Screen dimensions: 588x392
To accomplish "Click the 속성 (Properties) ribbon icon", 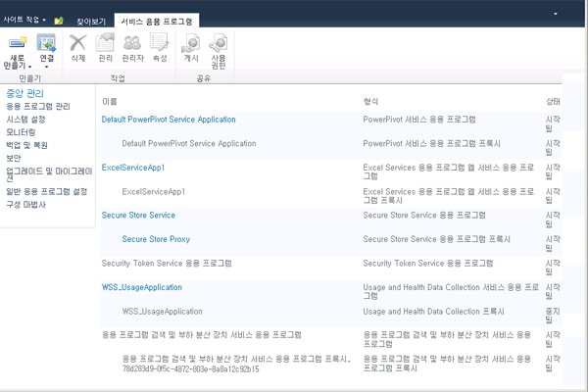I will click(x=160, y=42).
